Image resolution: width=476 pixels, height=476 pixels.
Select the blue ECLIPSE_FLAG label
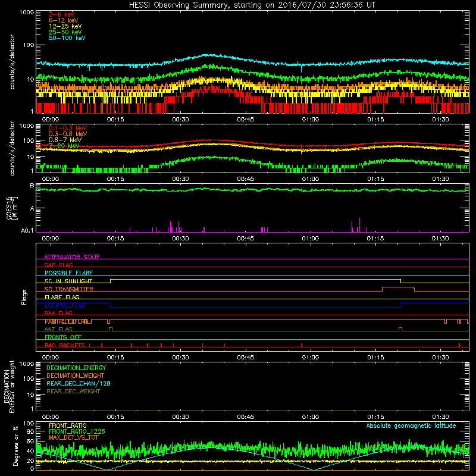click(65, 305)
